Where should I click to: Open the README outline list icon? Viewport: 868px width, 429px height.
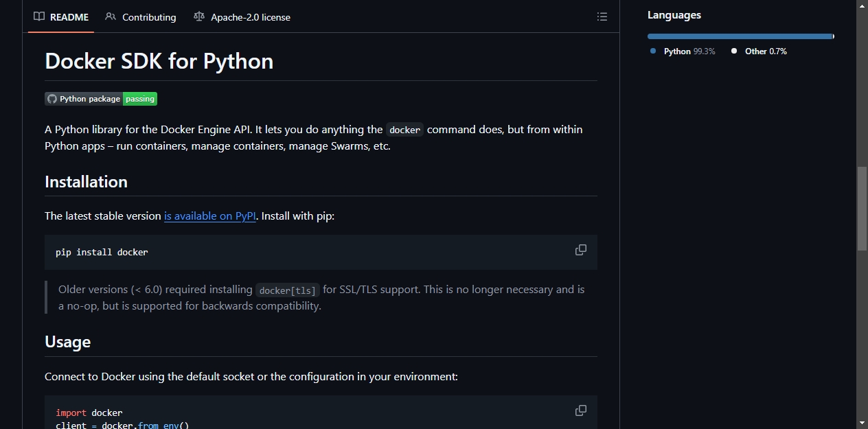[602, 16]
